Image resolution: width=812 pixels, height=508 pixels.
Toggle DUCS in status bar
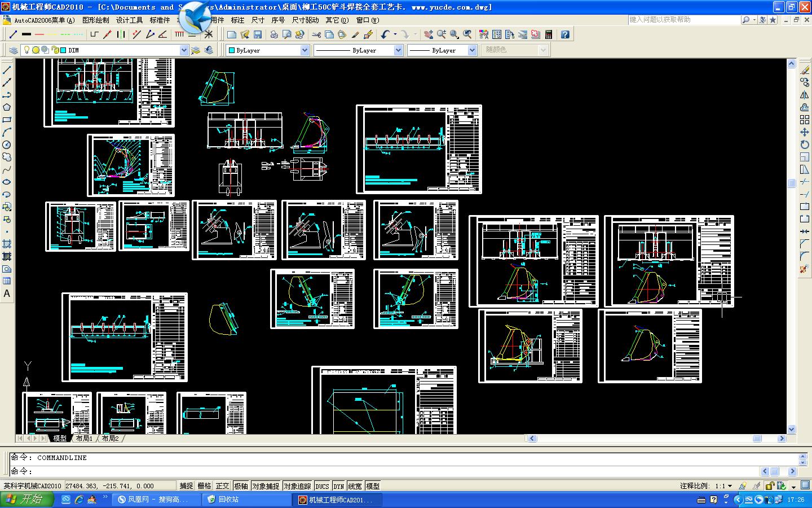tap(322, 486)
